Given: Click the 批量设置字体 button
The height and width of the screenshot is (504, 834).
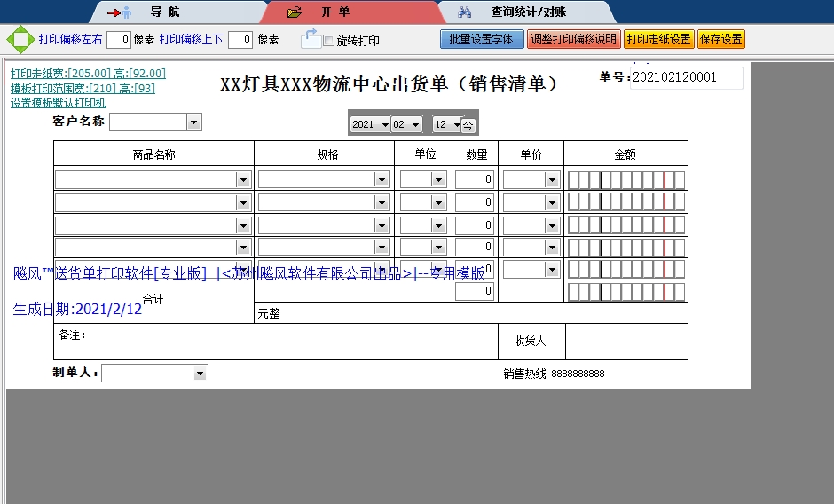Looking at the screenshot, I should click(x=482, y=39).
